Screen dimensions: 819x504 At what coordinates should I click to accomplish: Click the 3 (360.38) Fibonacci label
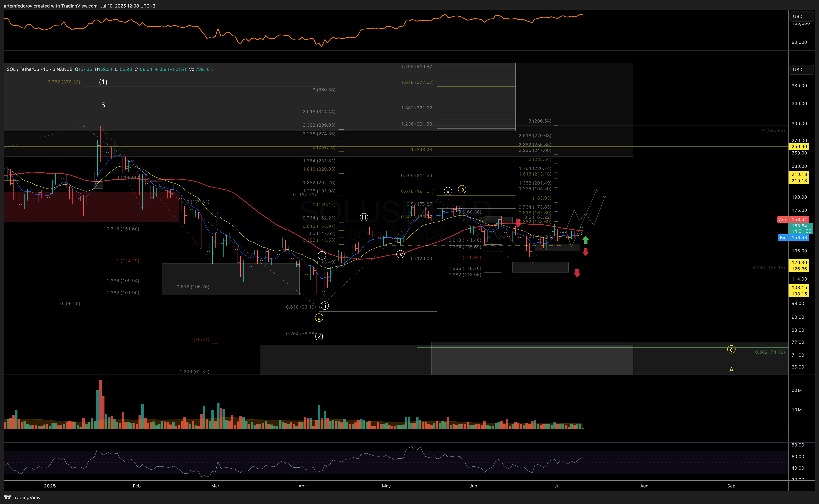click(x=324, y=90)
